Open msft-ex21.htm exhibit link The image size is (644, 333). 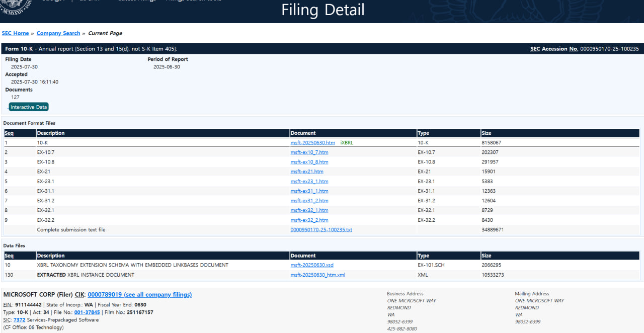pos(307,172)
